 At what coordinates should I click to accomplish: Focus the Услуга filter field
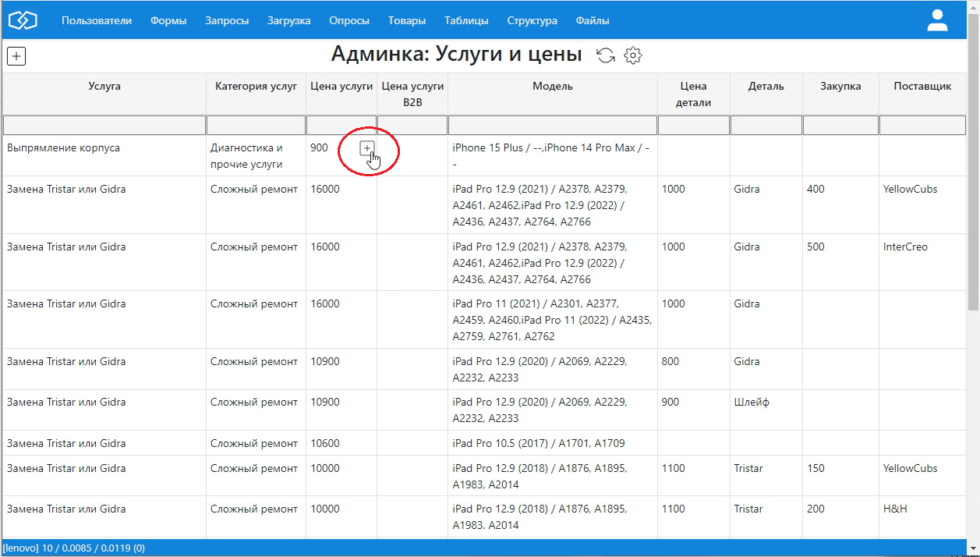pyautogui.click(x=104, y=125)
